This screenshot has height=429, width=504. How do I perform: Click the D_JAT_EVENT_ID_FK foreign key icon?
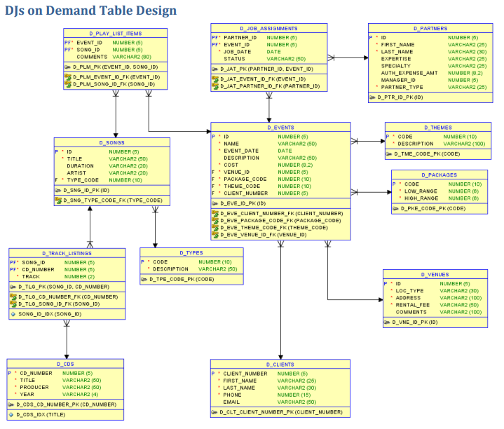tap(215, 79)
